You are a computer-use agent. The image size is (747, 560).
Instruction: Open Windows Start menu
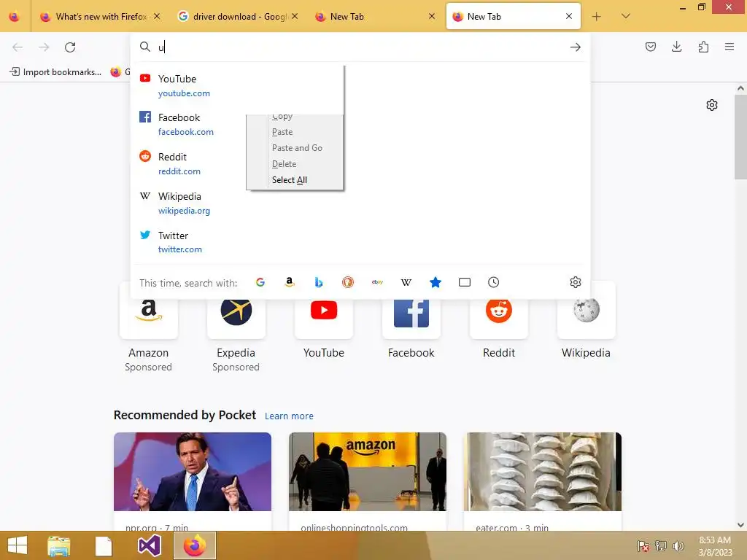(18, 545)
